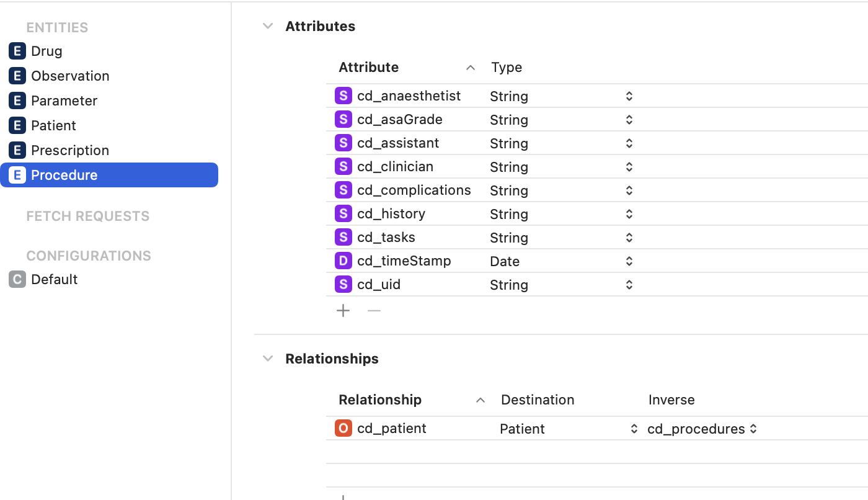Change the type of cd_timeStamp
868x500 pixels.
(629, 261)
